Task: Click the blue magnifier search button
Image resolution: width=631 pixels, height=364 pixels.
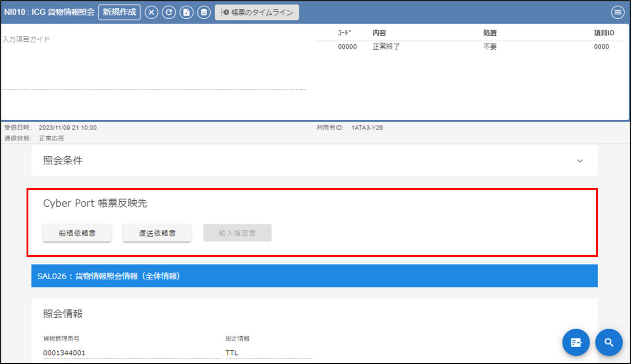Action: click(609, 342)
